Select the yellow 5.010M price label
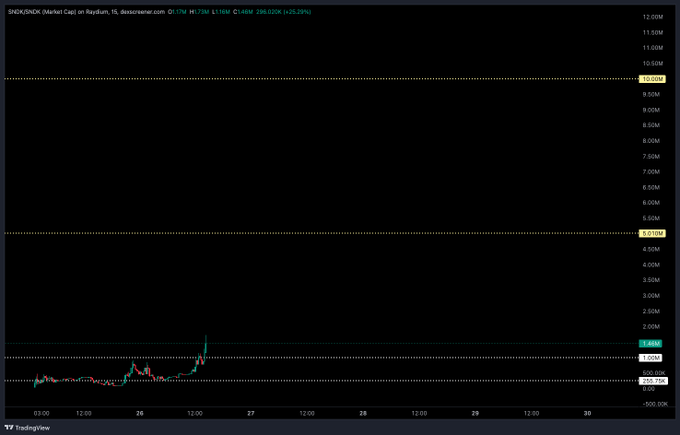 (x=652, y=233)
